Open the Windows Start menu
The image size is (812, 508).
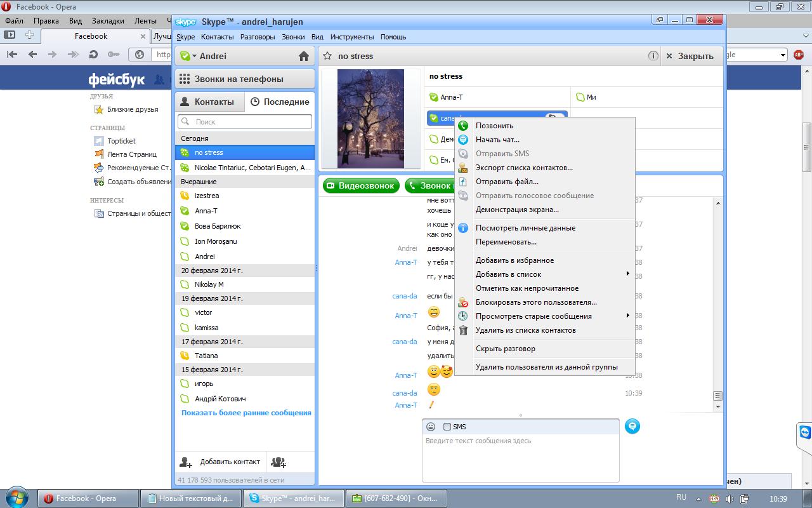click(17, 497)
